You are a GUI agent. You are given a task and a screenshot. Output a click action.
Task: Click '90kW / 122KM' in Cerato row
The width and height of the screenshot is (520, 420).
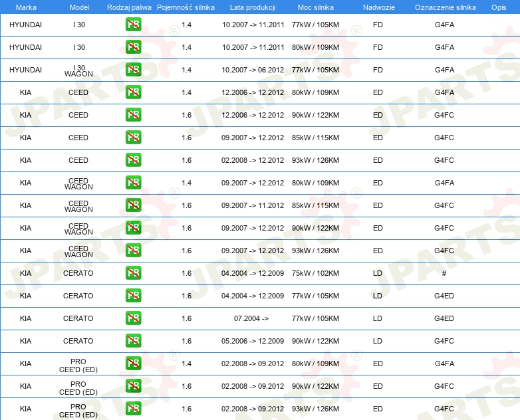click(315, 341)
